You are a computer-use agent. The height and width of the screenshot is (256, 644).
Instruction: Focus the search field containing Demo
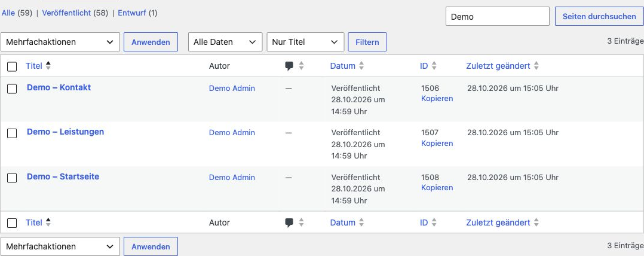click(x=498, y=16)
